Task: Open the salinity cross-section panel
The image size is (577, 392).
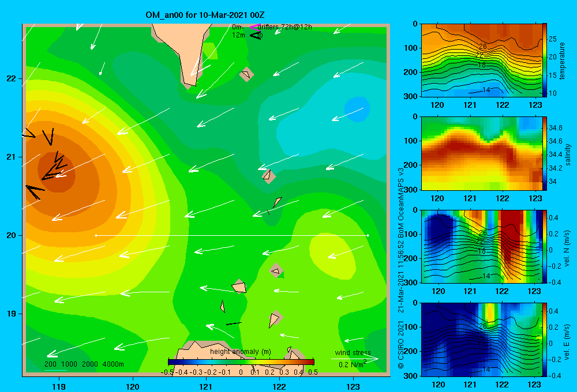Action: (x=481, y=153)
